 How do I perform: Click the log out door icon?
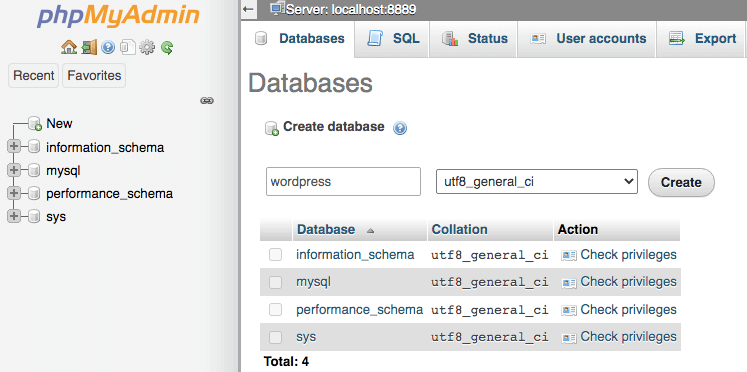tap(89, 47)
